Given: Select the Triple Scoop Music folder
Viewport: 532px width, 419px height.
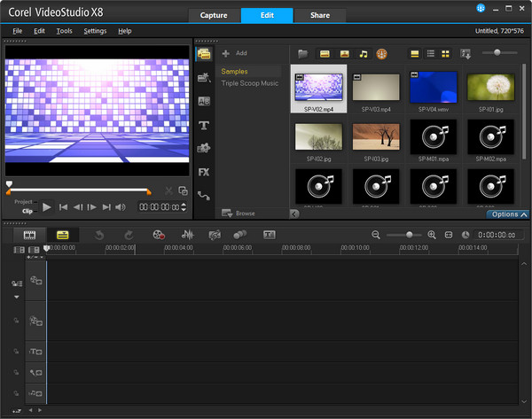Looking at the screenshot, I should (250, 83).
